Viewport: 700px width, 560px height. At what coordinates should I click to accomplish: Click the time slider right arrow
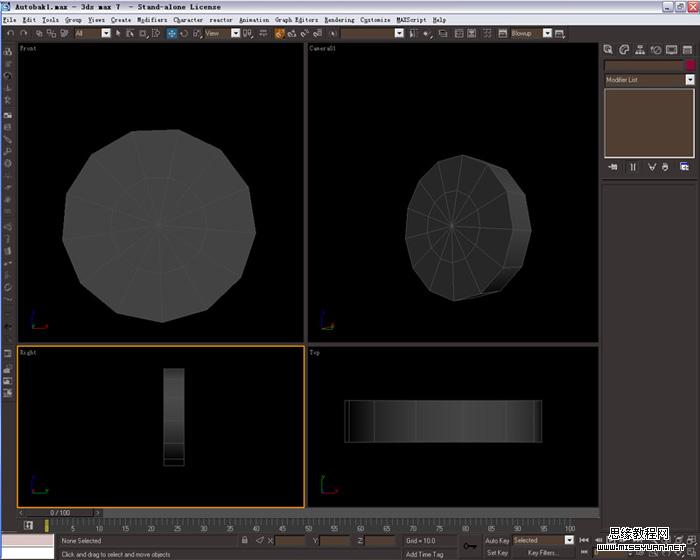tap(98, 513)
